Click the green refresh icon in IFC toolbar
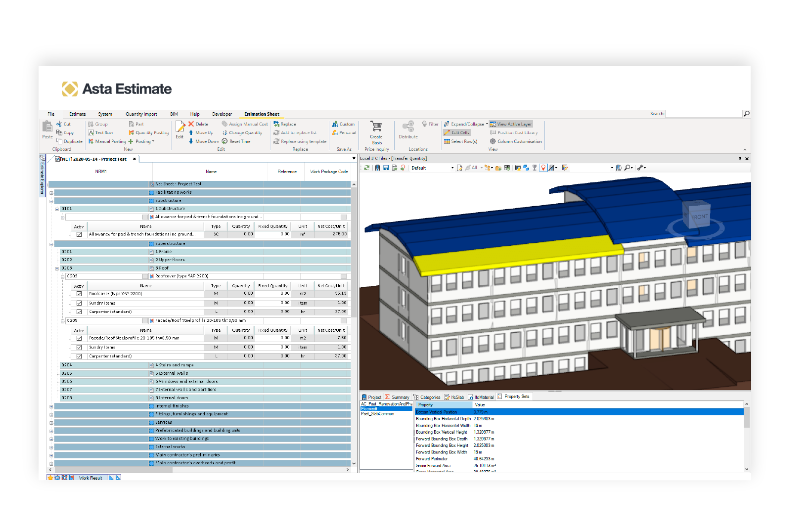The image size is (809, 532). tap(367, 168)
